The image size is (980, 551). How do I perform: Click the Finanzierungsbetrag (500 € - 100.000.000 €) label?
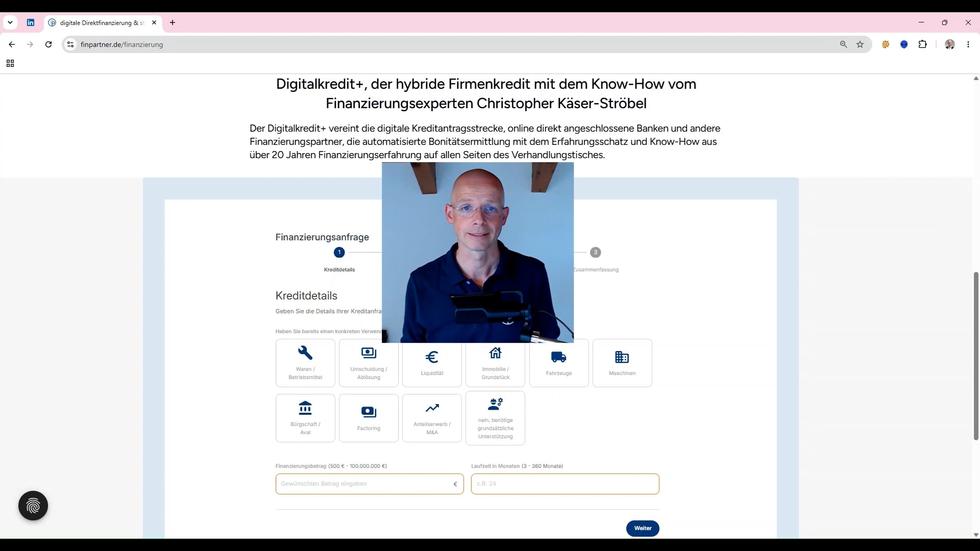coord(331,466)
